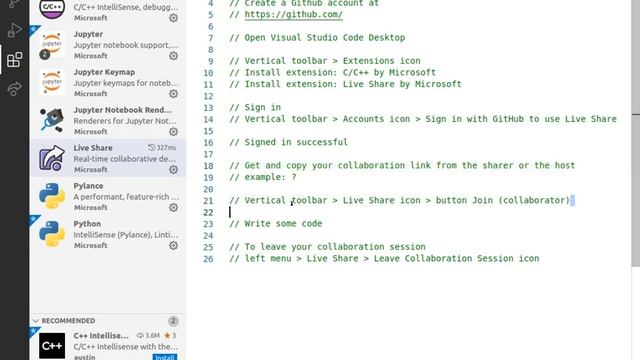Click the C++ Intellisense download count

pos(149,336)
